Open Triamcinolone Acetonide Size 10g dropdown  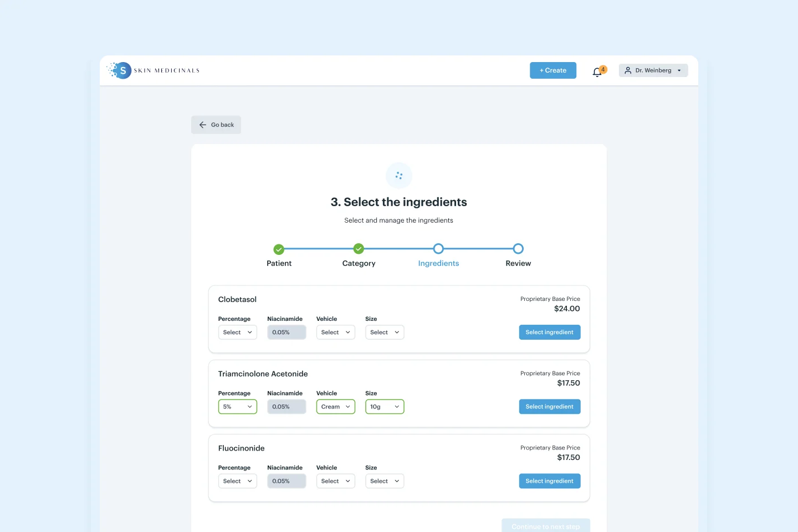385,407
